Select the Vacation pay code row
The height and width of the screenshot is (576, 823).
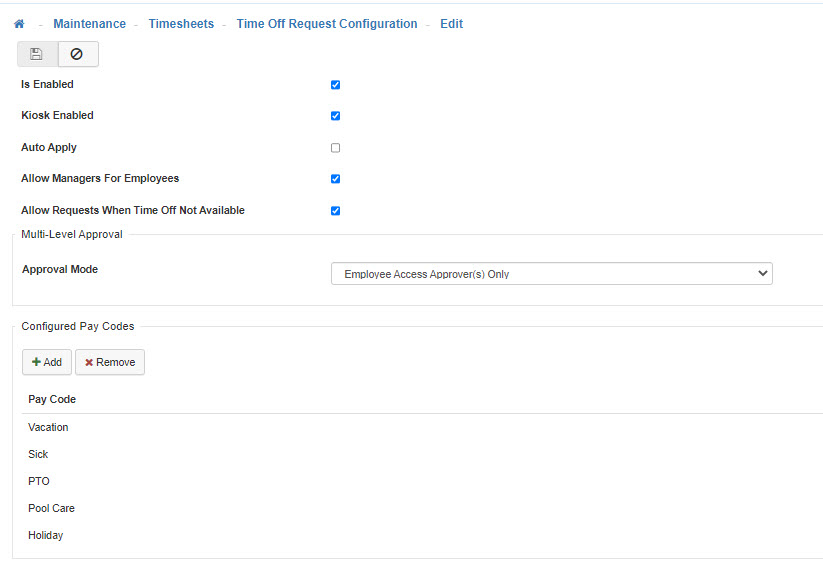coord(49,428)
